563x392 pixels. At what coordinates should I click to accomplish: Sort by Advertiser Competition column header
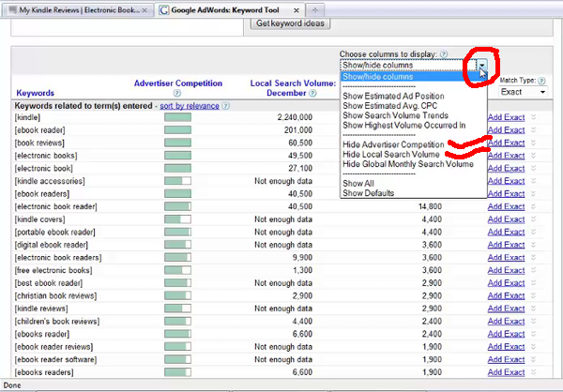(178, 83)
